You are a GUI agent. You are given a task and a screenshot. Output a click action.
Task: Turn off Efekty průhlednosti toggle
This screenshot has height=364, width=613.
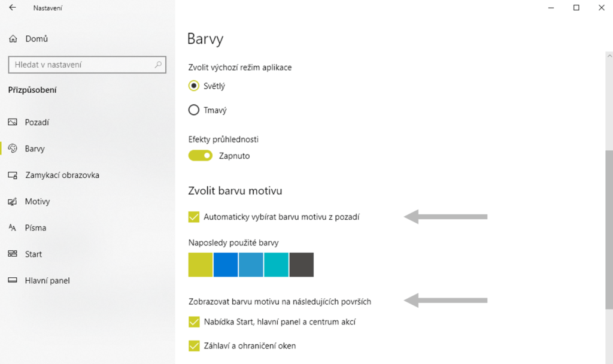[201, 156]
